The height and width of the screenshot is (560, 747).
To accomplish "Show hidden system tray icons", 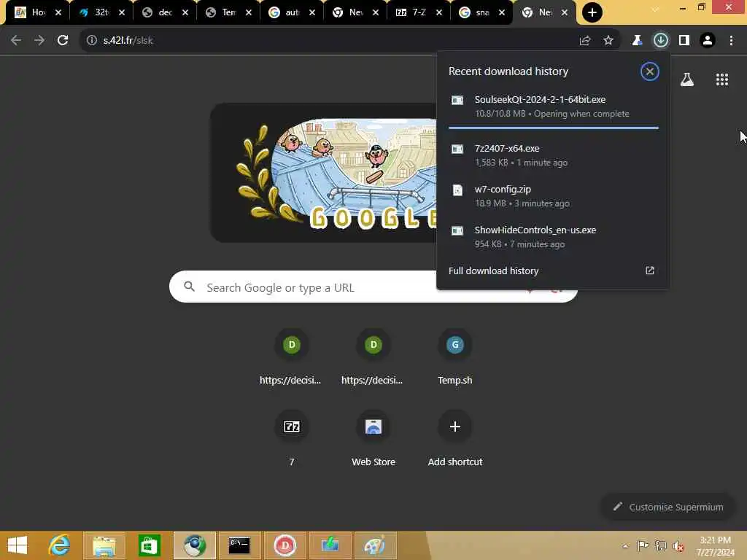I will click(625, 545).
